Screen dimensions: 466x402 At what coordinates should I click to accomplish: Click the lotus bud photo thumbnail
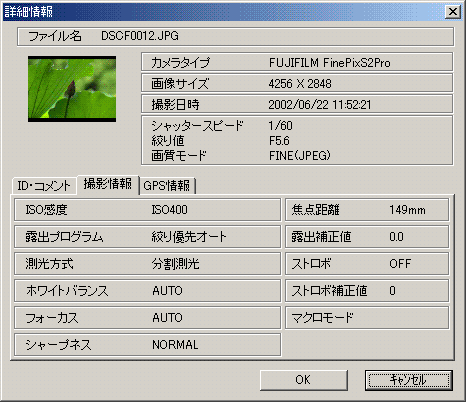[x=72, y=89]
